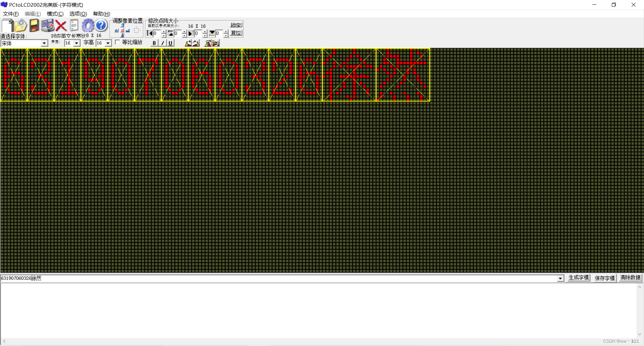Decrease the top-edge stepper value

[x=184, y=35]
